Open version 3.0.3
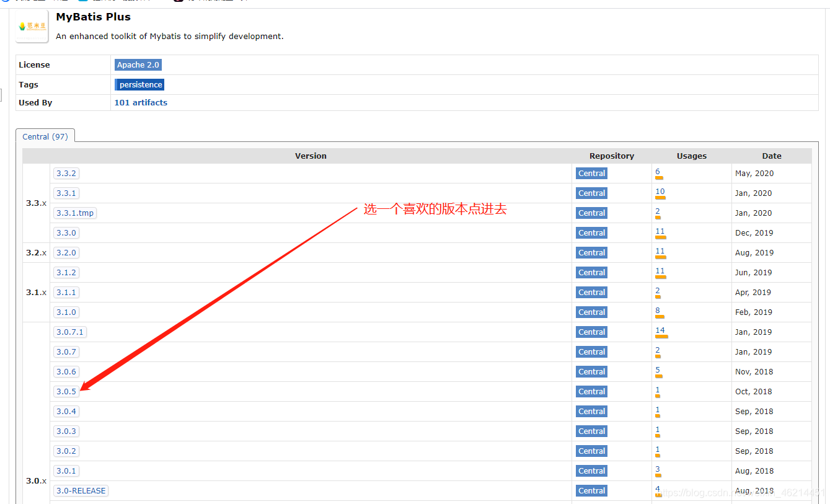This screenshot has height=504, width=830. pos(66,431)
